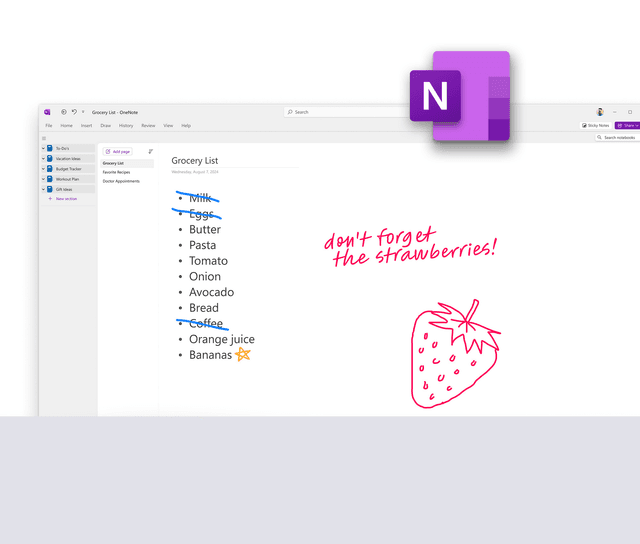
Task: Click the OneNote app icon in title bar
Action: [47, 112]
